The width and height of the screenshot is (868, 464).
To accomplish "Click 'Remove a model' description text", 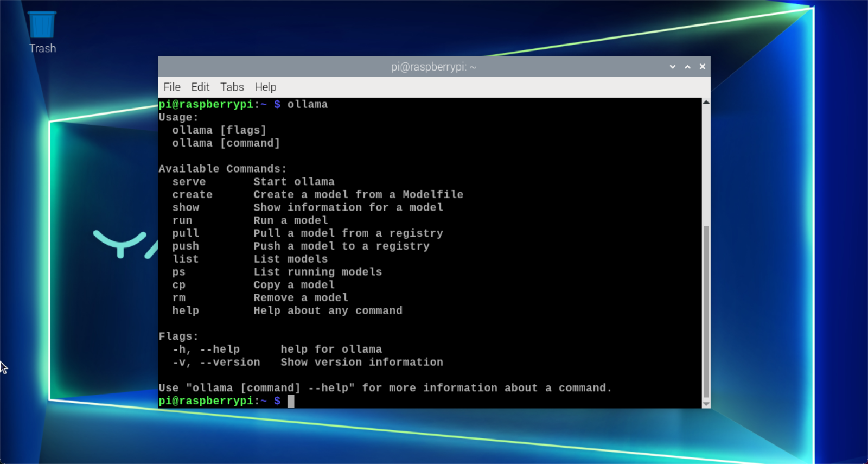I will 301,298.
